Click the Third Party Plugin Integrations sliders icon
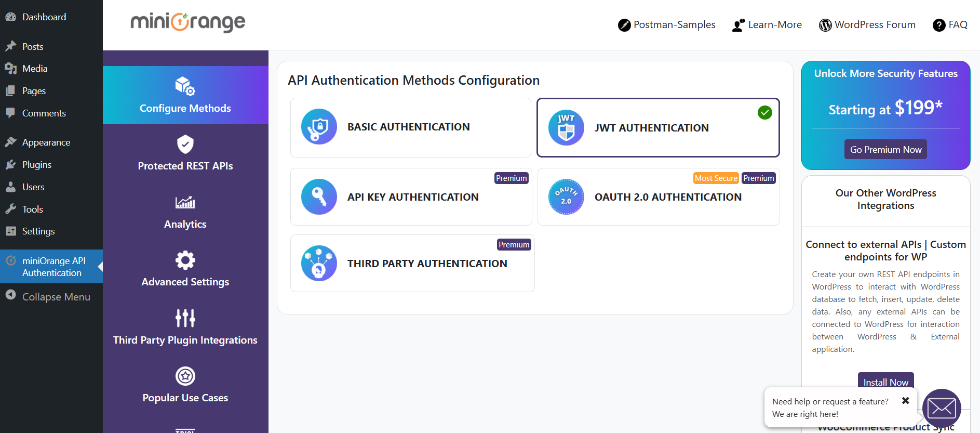Viewport: 980px width, 433px height. [185, 318]
